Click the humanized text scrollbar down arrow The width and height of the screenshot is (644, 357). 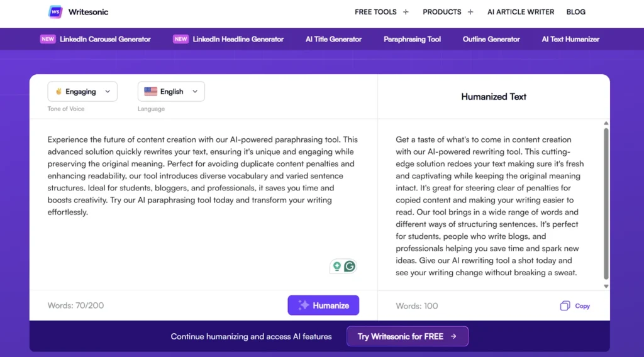(606, 287)
